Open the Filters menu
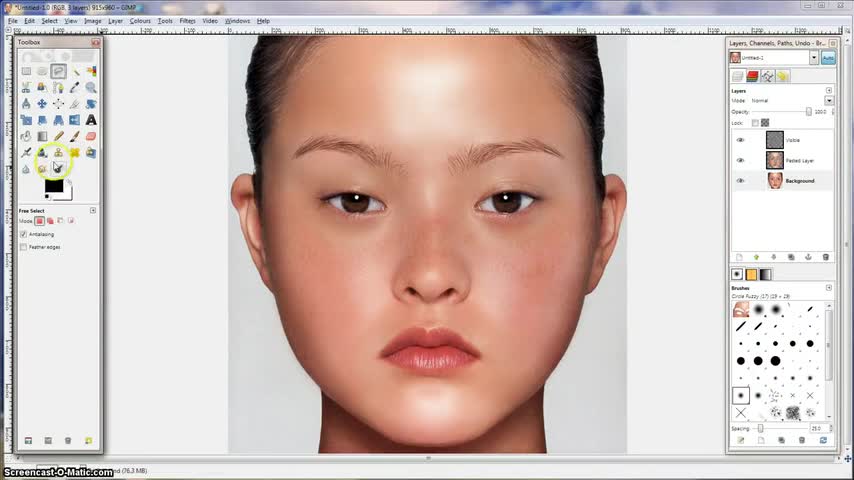Image resolution: width=854 pixels, height=480 pixels. [x=187, y=21]
